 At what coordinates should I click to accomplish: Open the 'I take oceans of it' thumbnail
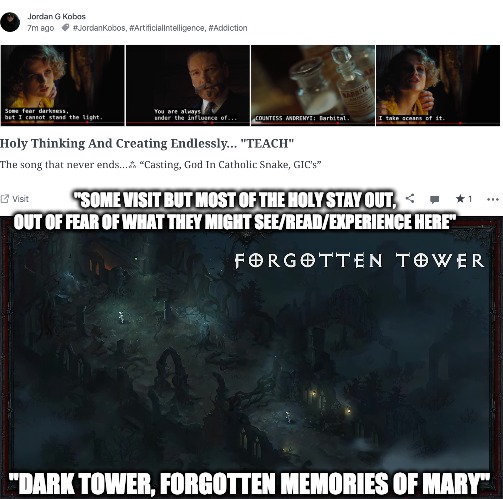coord(438,86)
